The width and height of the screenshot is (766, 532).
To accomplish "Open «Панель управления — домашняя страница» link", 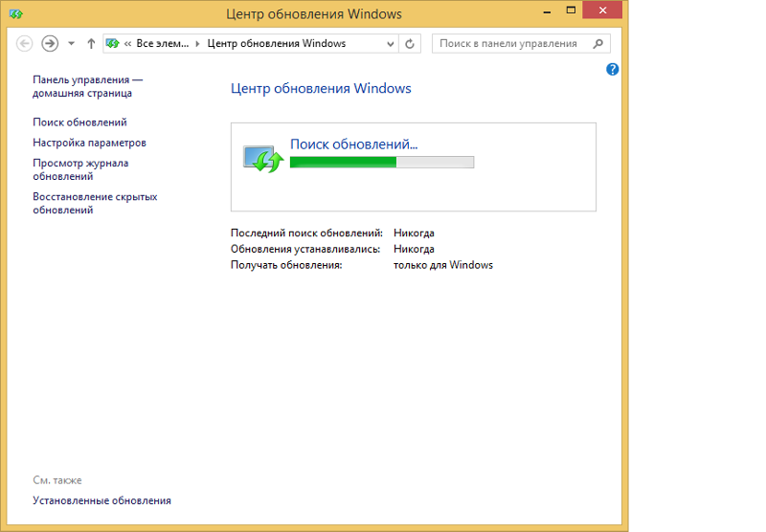I will pyautogui.click(x=87, y=86).
